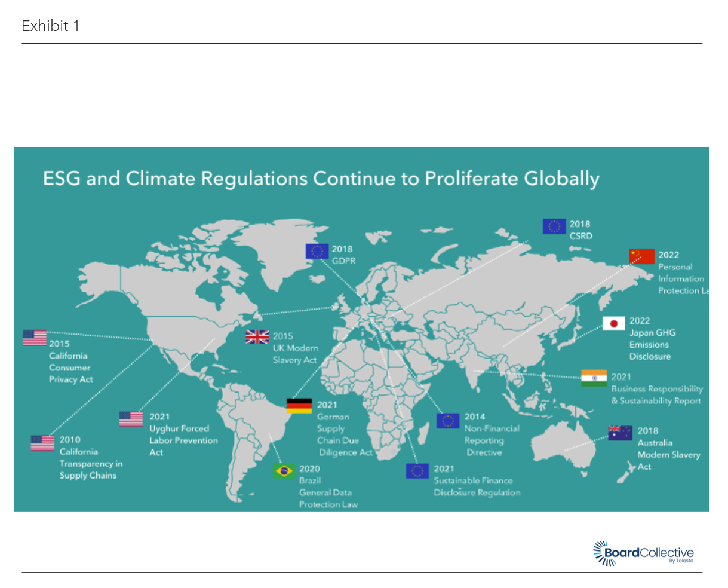The image size is (728, 588).
Task: Select the UK flag icon
Action: (257, 337)
